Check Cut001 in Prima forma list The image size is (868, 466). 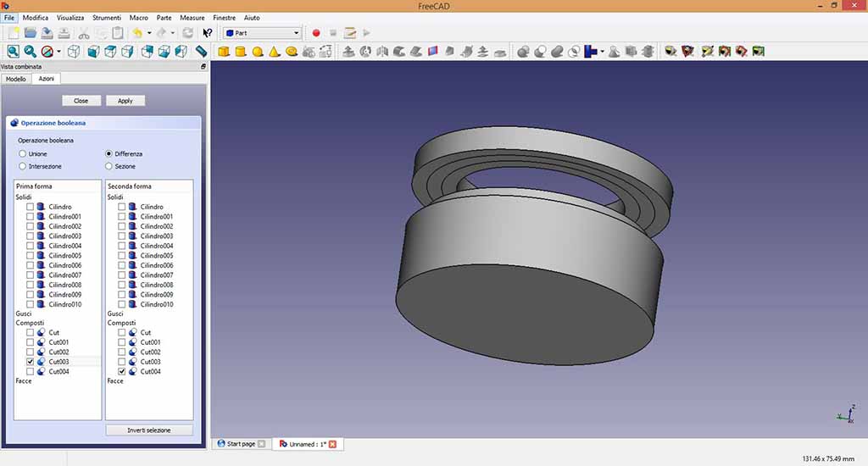(30, 342)
